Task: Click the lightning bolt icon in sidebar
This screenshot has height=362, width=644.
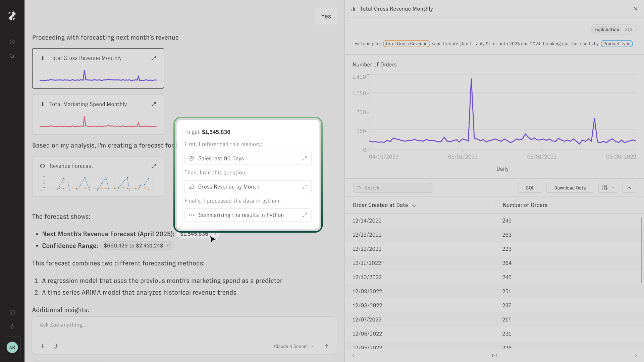Action: coord(12,326)
